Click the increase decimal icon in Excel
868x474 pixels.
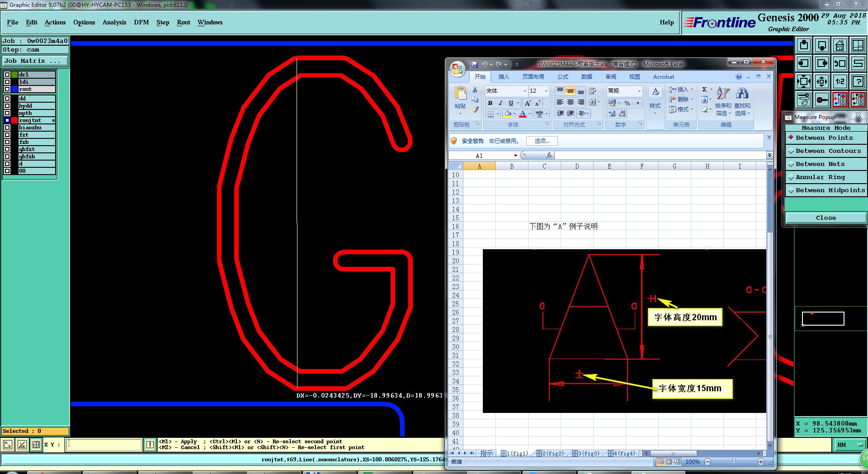point(612,114)
